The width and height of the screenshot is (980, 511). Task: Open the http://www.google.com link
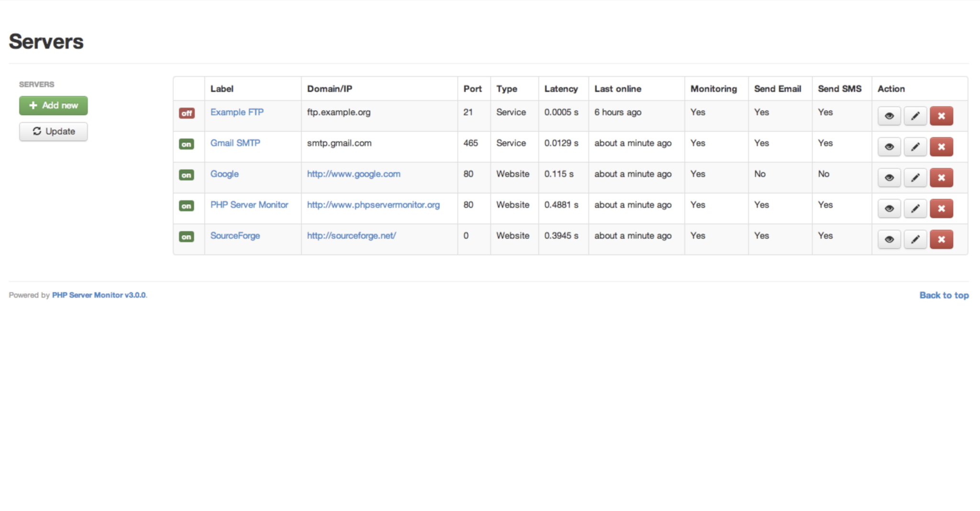(354, 174)
